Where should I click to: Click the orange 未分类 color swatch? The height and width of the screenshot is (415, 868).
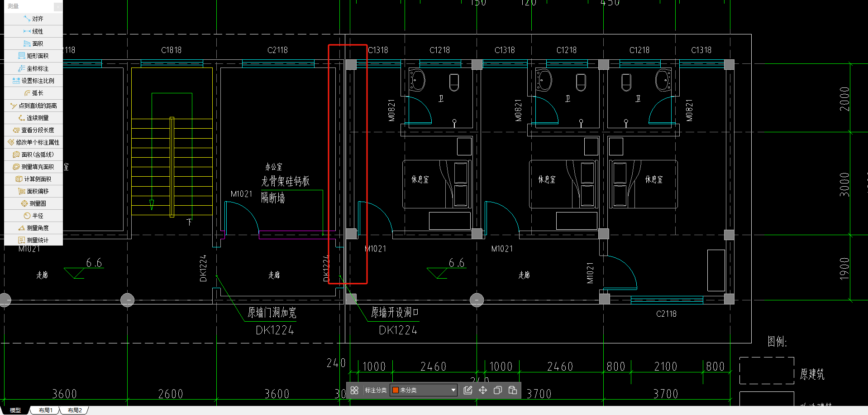396,390
